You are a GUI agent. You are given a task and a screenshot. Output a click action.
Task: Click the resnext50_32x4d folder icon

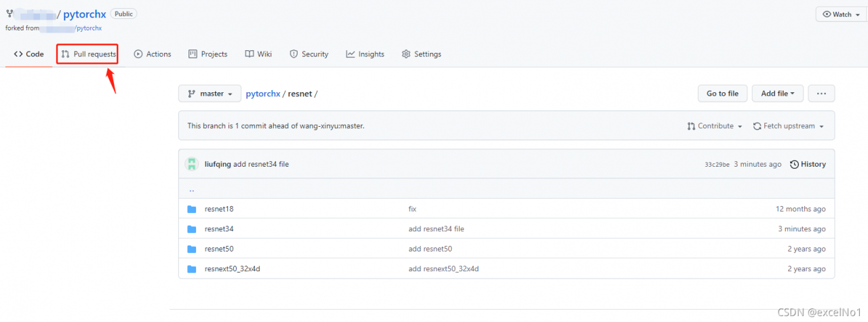[x=192, y=269]
